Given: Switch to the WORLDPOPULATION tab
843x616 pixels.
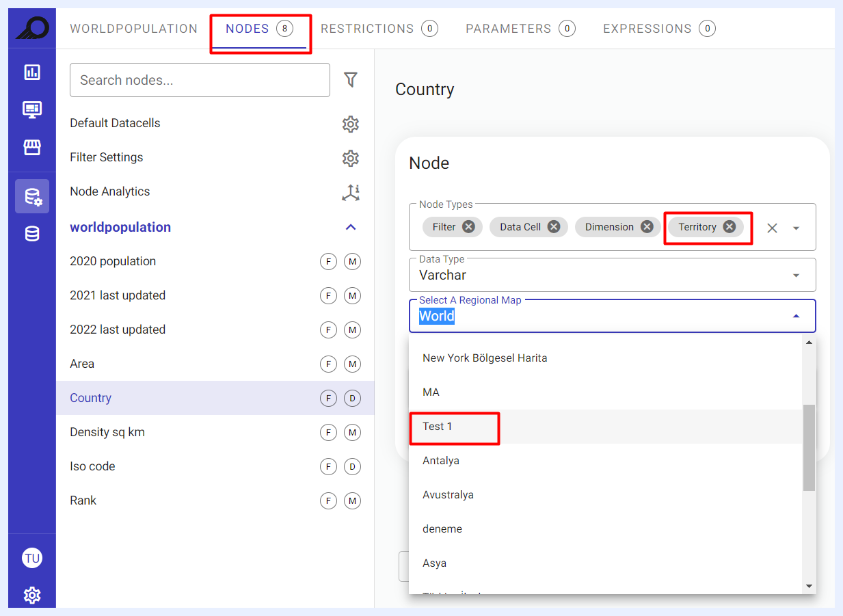Looking at the screenshot, I should (134, 29).
